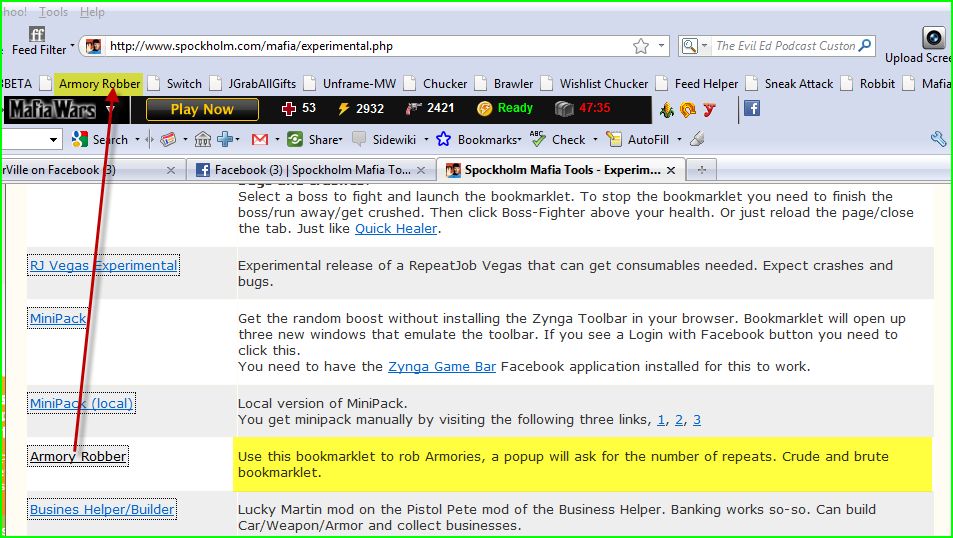Viewport: 953px width, 538px height.
Task: Click the Play Now button
Action: point(202,109)
